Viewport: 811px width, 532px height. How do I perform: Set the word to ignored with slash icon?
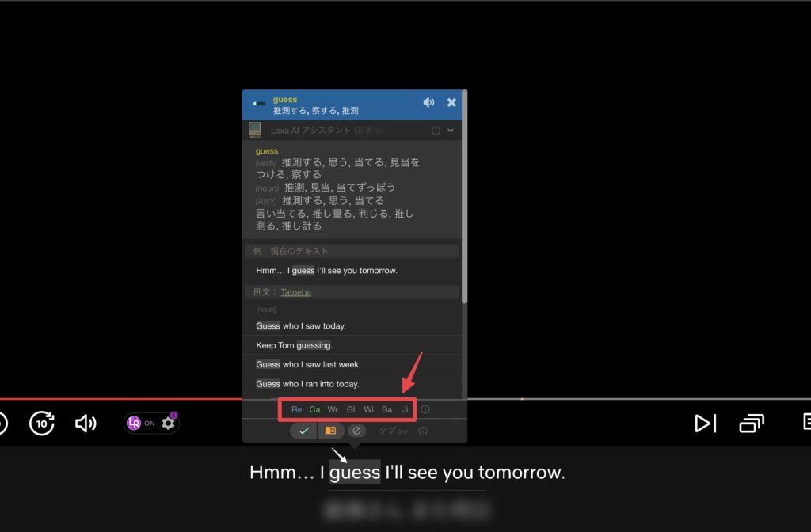click(356, 431)
